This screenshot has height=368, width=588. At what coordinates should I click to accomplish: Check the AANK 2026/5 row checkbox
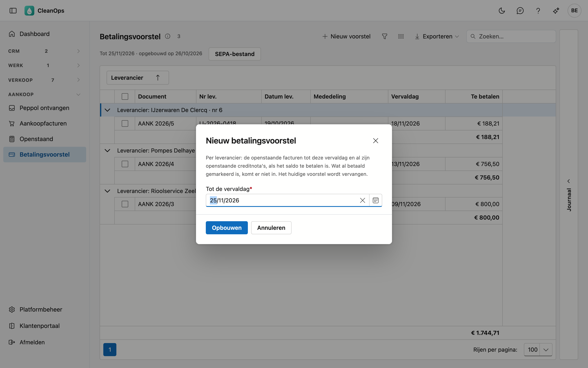point(125,124)
